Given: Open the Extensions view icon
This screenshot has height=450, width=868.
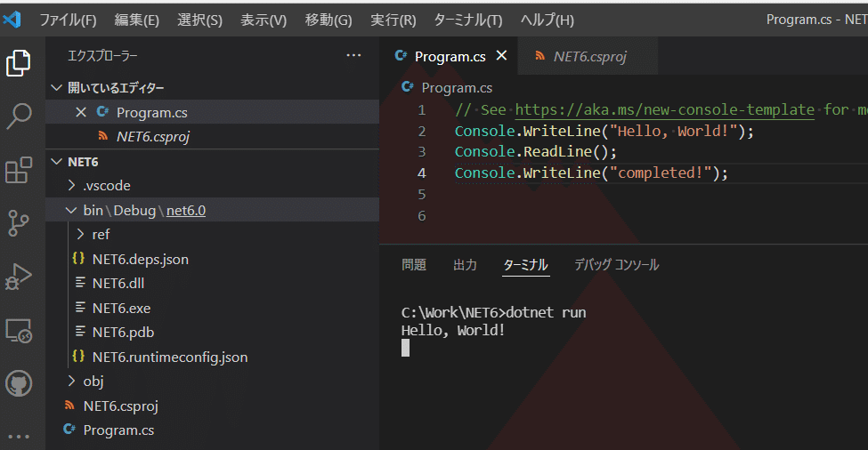Looking at the screenshot, I should click(x=19, y=170).
